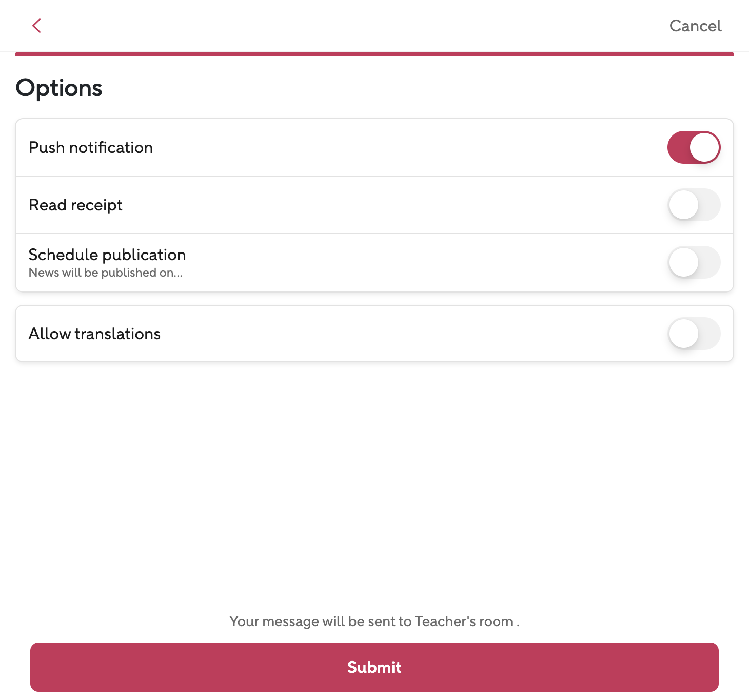
Task: Click the words Teacher's room in the notice
Action: tap(464, 621)
